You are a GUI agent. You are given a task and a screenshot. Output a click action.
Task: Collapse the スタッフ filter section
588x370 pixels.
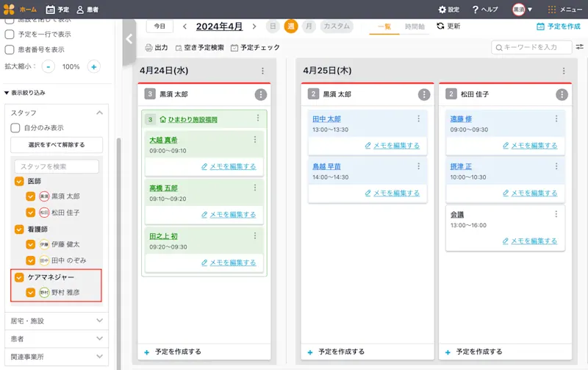coord(99,113)
